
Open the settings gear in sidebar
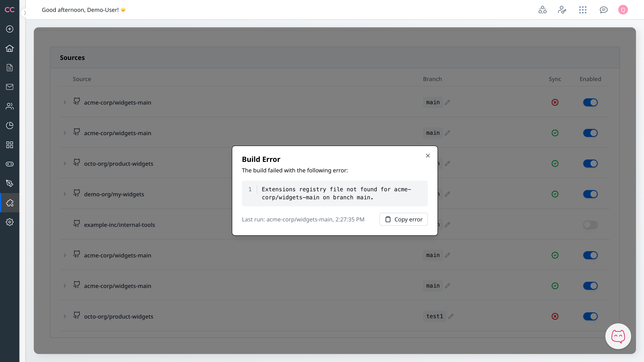(9, 222)
